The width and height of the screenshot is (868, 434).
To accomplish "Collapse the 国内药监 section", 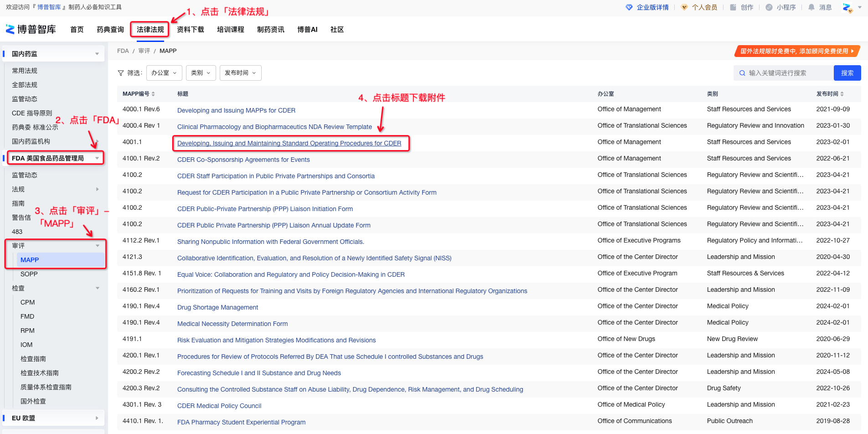I will click(97, 54).
